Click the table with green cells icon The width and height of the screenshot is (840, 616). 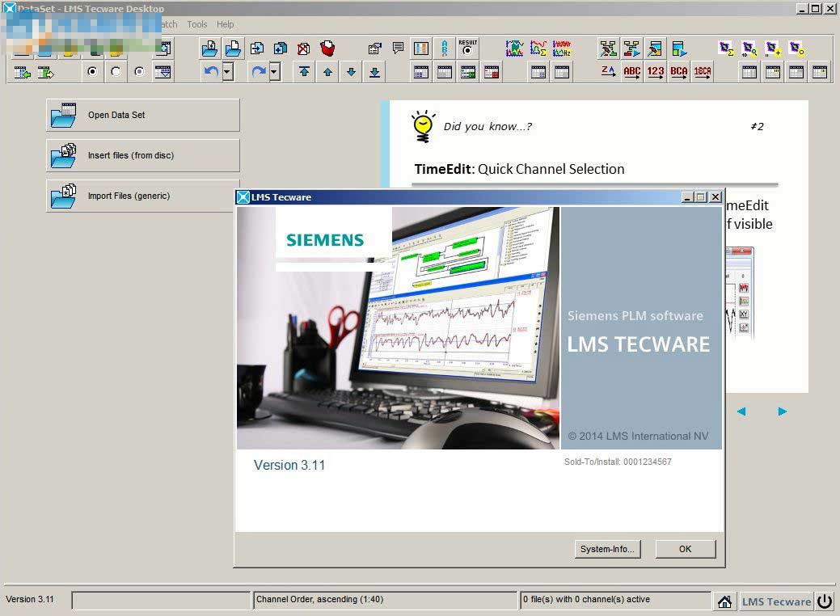(467, 72)
